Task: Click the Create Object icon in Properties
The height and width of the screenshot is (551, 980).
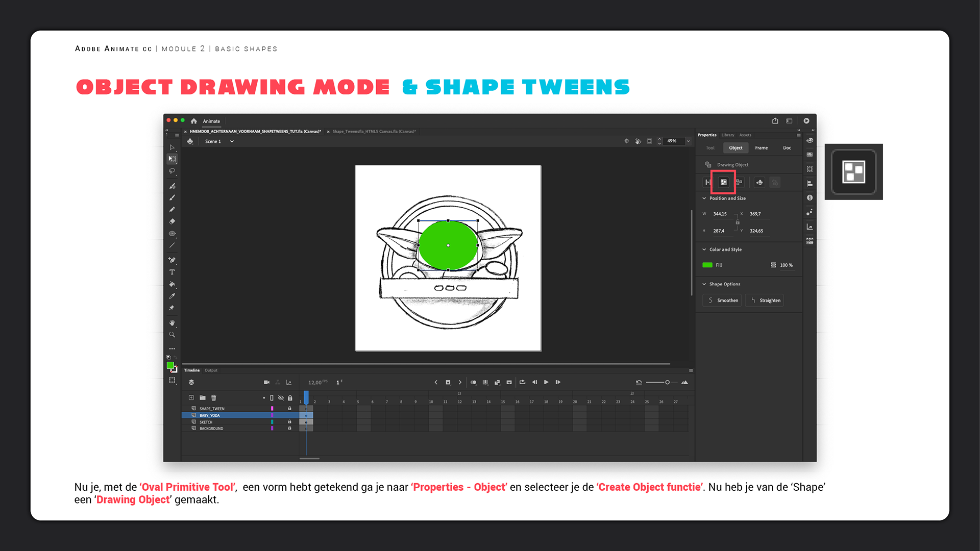Action: [x=723, y=182]
